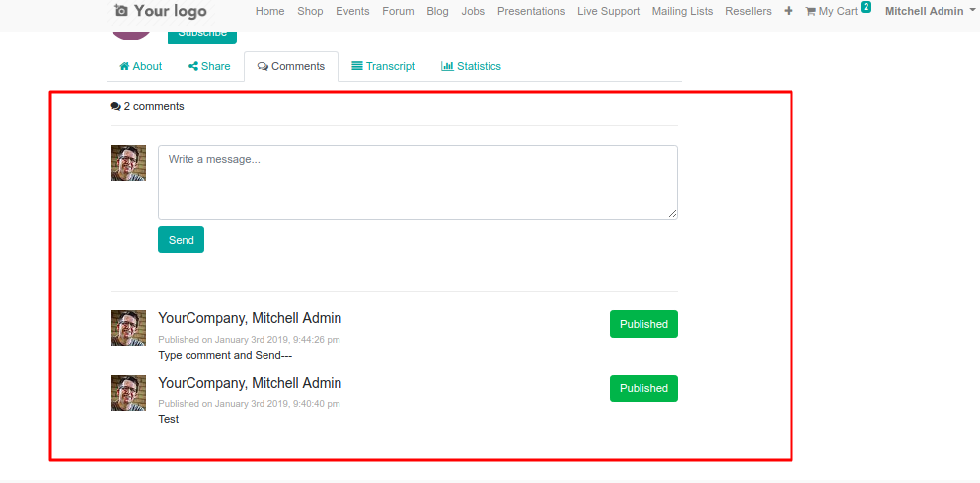980x483 pixels.
Task: Go to the Resellers page
Action: click(x=748, y=11)
